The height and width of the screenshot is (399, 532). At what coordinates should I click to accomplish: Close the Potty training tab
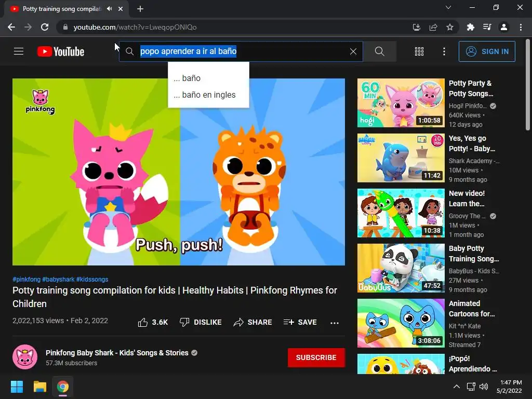pyautogui.click(x=121, y=9)
